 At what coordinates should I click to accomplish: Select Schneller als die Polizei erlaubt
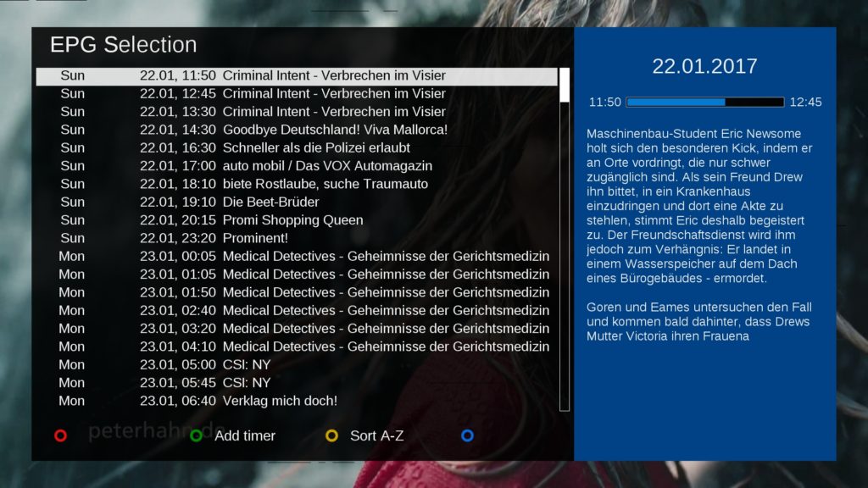[297, 147]
